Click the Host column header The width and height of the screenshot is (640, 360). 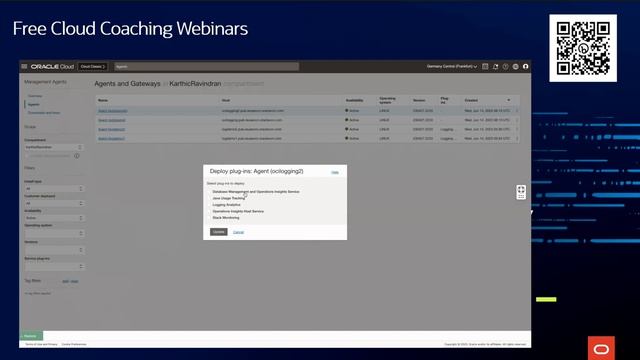[x=226, y=100]
